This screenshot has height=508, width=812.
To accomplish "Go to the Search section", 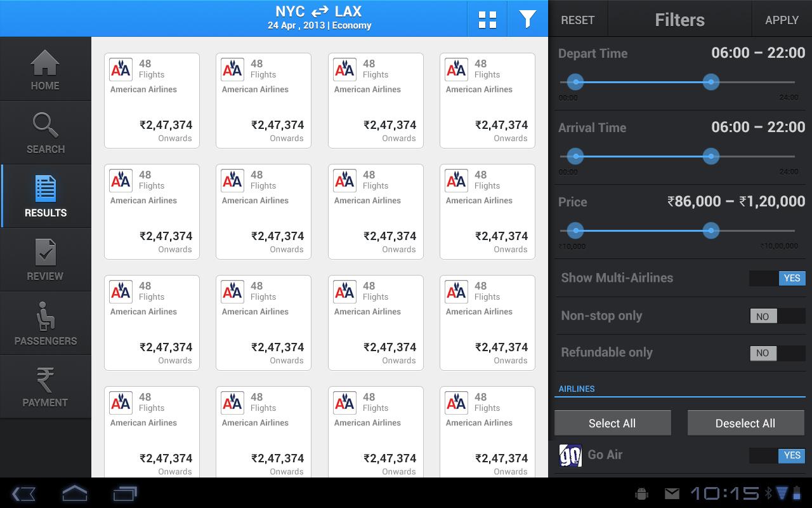I will point(45,133).
